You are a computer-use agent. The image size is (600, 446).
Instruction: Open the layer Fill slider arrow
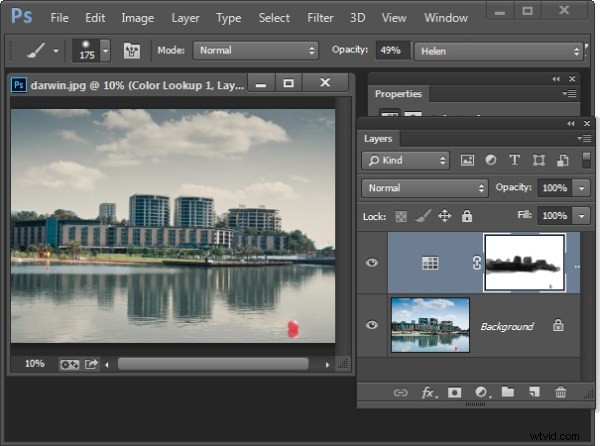[581, 216]
